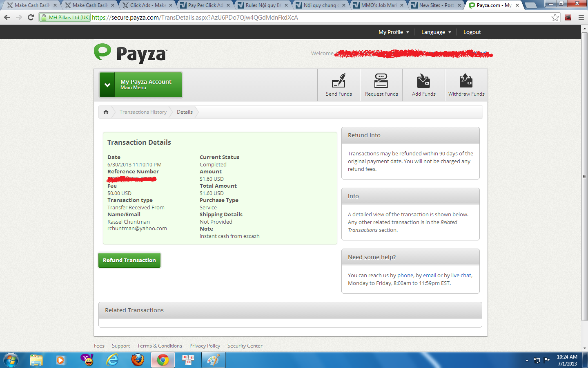The height and width of the screenshot is (368, 588).
Task: Launch Internet Explorer from the taskbar
Action: click(x=112, y=360)
